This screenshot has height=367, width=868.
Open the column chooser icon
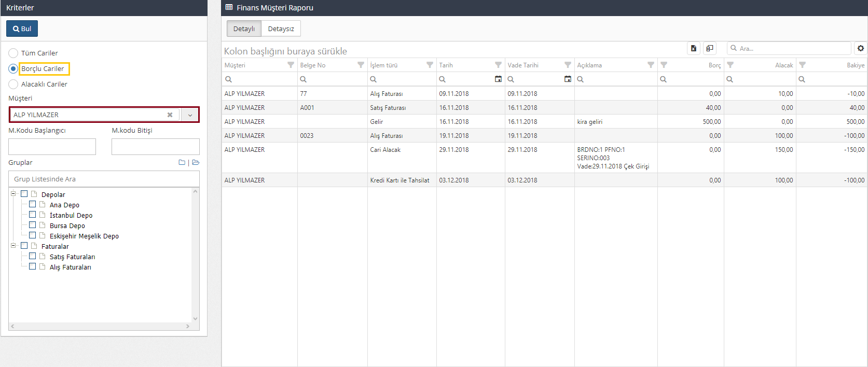point(710,48)
